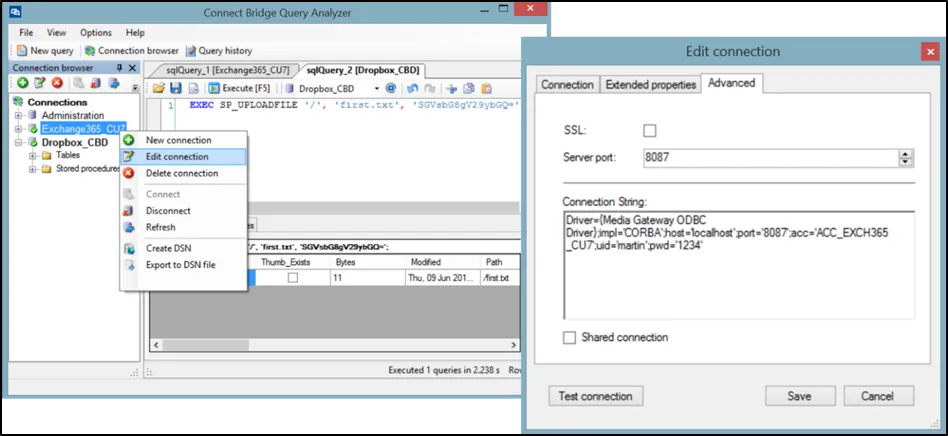Open the File menu
This screenshot has height=436, width=948.
click(x=26, y=33)
